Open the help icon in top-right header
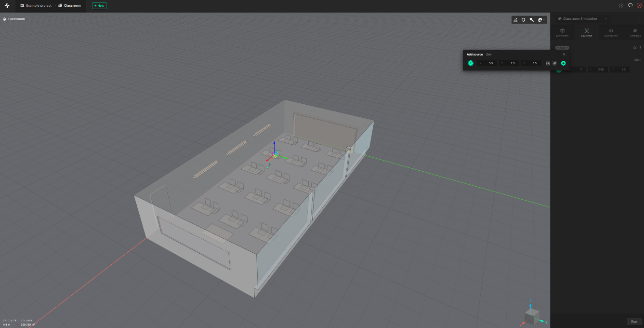 [621, 6]
